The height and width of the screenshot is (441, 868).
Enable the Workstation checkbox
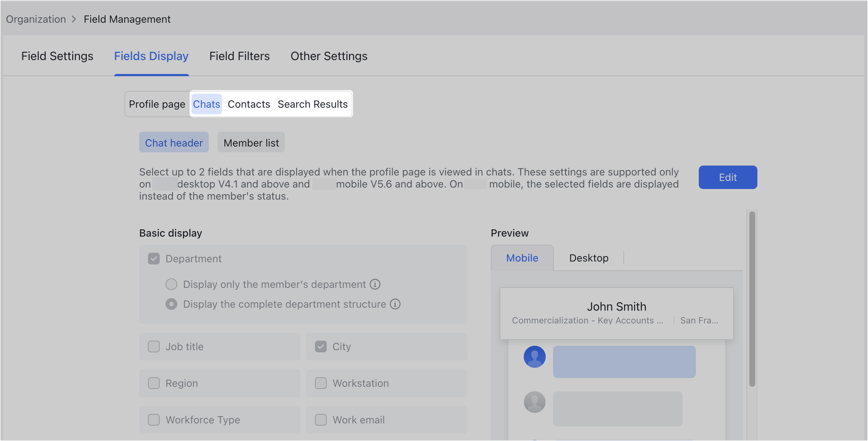pyautogui.click(x=320, y=383)
